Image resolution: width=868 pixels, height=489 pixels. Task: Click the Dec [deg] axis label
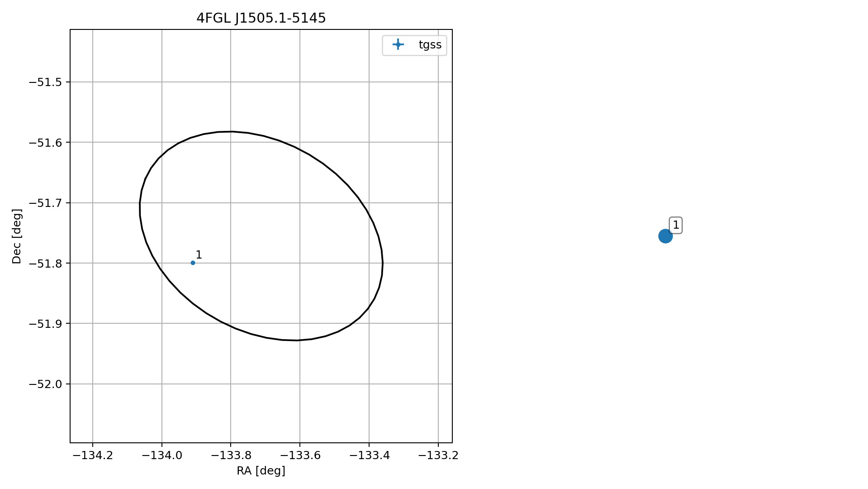17,236
